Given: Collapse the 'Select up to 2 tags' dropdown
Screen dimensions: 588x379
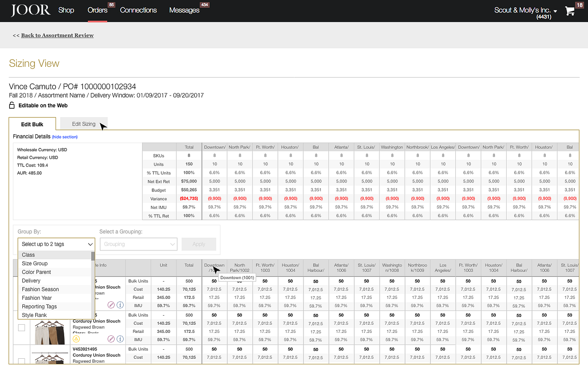Looking at the screenshot, I should (x=56, y=244).
